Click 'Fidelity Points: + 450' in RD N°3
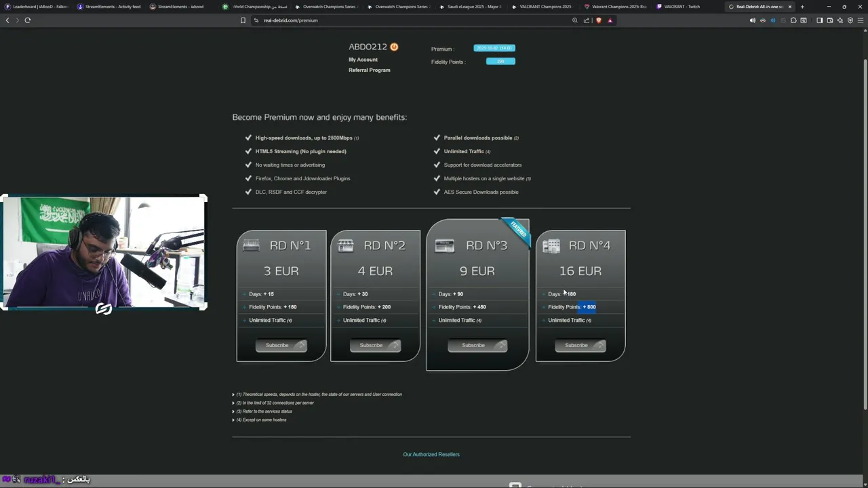868x488 pixels. (x=462, y=307)
